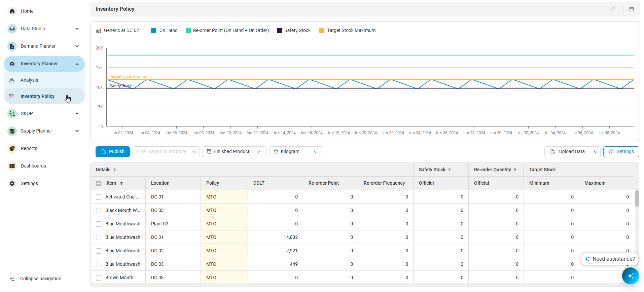Click the Inventory Planner warehouse icon

tap(12, 64)
